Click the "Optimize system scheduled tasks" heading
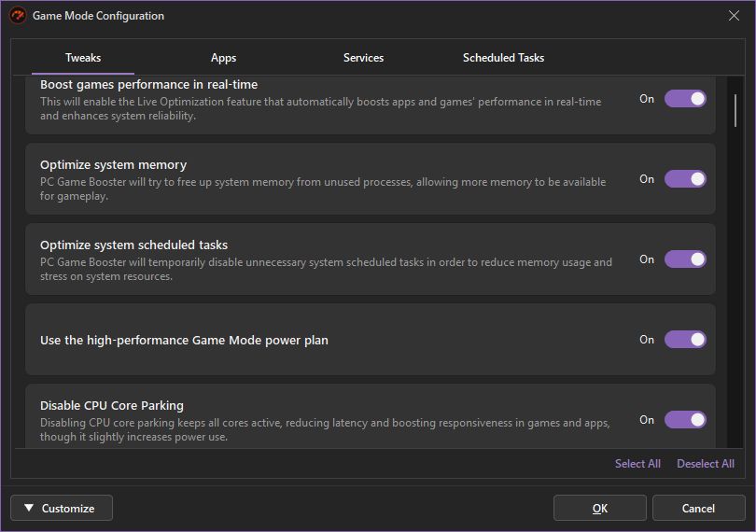756x532 pixels. pyautogui.click(x=134, y=245)
